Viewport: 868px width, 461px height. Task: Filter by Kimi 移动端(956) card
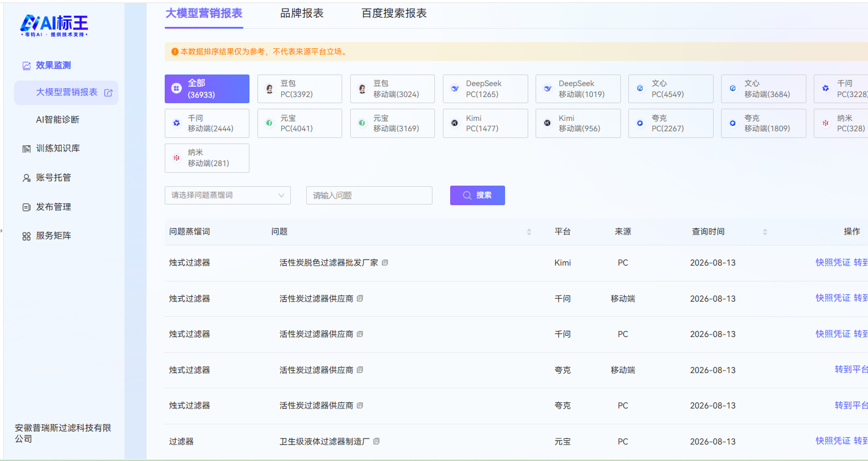[x=578, y=123]
